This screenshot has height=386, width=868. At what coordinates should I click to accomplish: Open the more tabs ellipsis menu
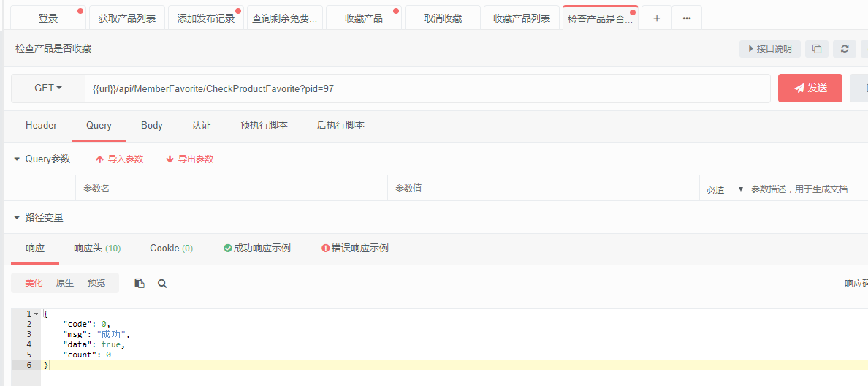point(687,18)
